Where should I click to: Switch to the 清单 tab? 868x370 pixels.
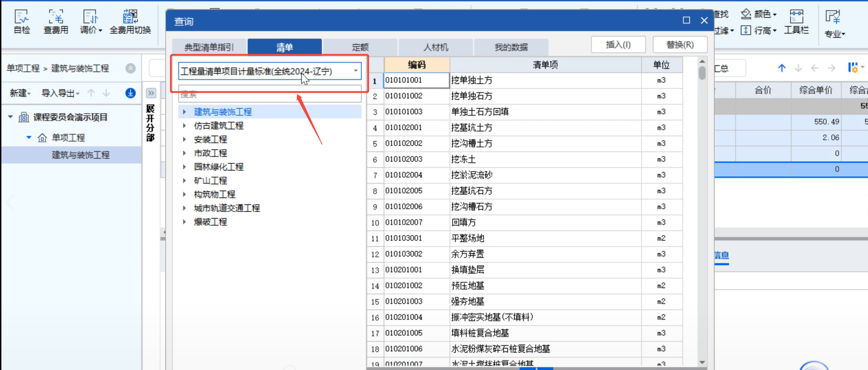coord(284,47)
